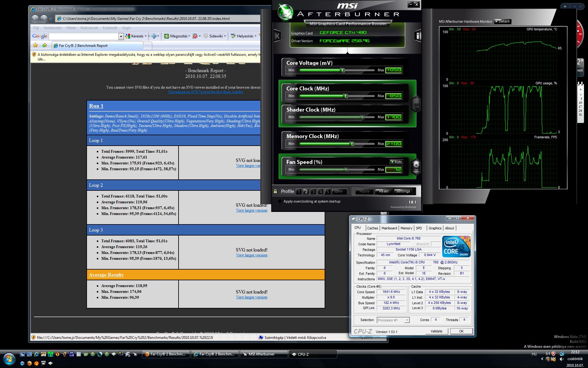Viewport: 588px width, 368px height.
Task: Open Calculator from the Quick Launch bar
Action: click(x=79, y=354)
